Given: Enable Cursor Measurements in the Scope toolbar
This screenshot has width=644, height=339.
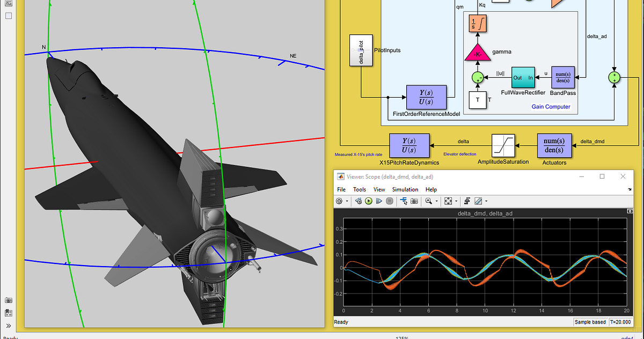Looking at the screenshot, I should [468, 201].
